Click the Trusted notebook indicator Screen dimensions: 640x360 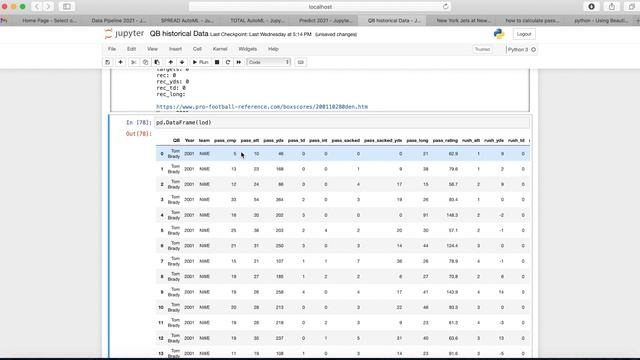coord(482,49)
